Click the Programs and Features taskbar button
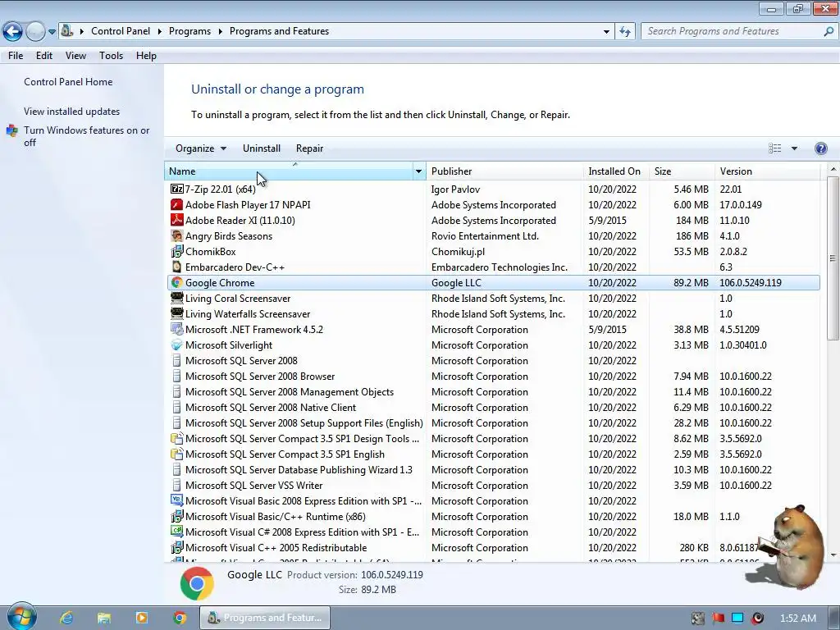 (265, 618)
